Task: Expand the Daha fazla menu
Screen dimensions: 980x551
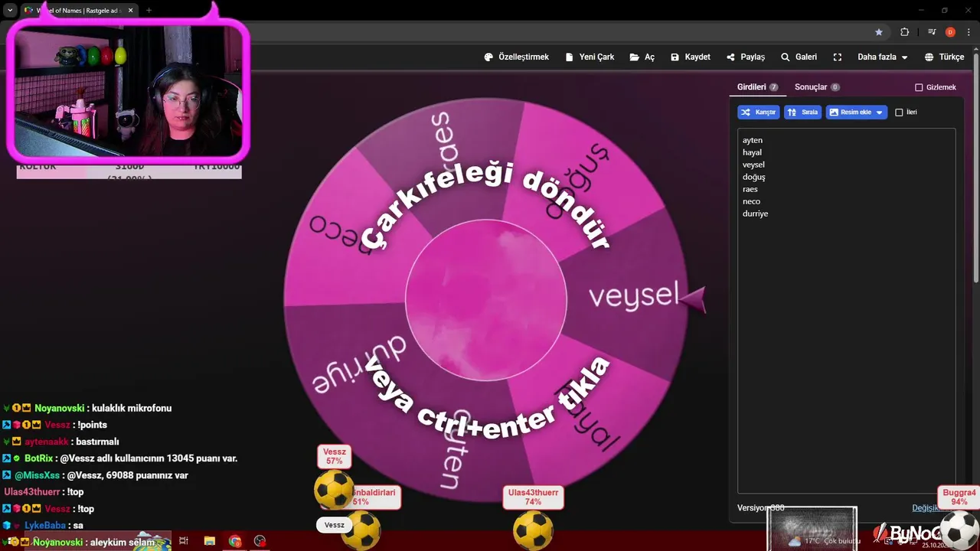Action: [x=882, y=57]
